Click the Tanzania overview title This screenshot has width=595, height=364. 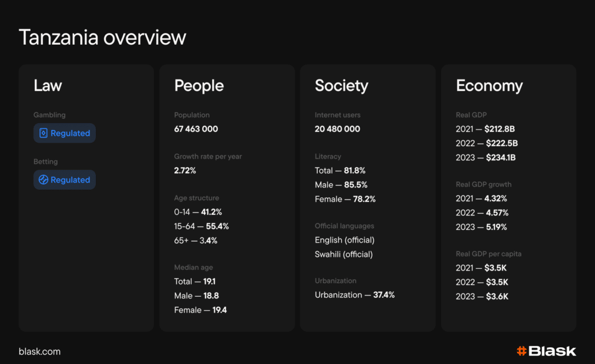tap(102, 38)
